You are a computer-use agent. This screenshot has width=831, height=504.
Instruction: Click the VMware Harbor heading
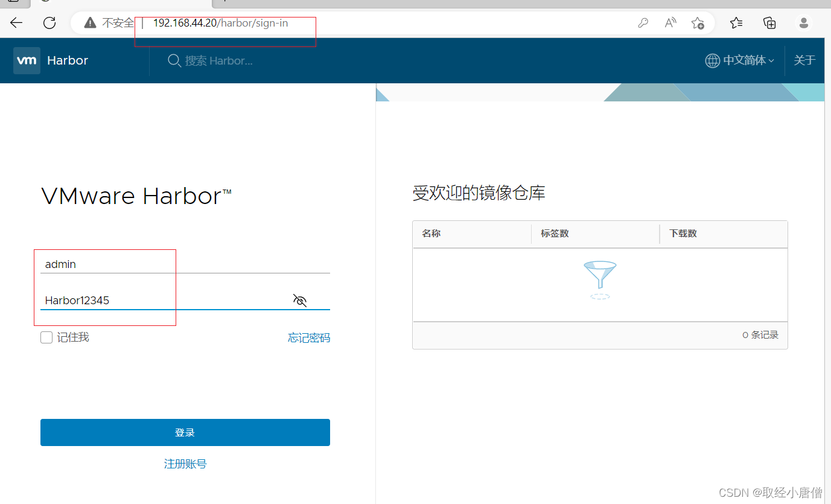click(x=136, y=197)
